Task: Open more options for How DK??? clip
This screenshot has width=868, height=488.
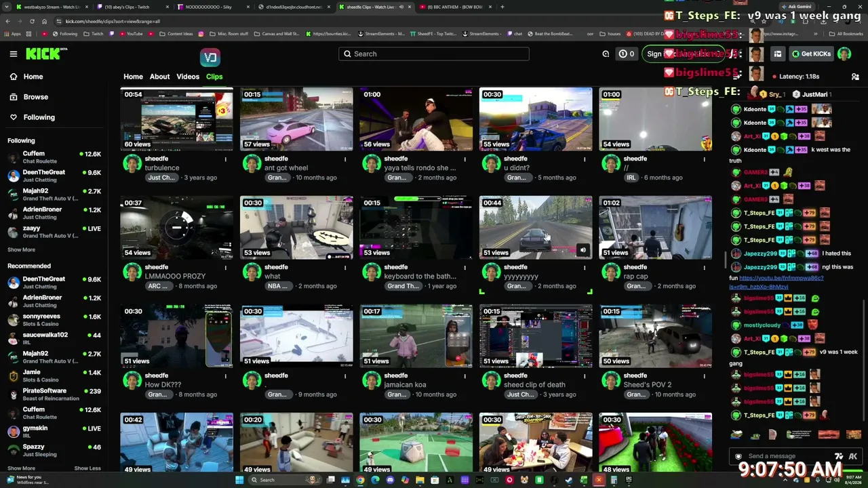Action: 225,376
